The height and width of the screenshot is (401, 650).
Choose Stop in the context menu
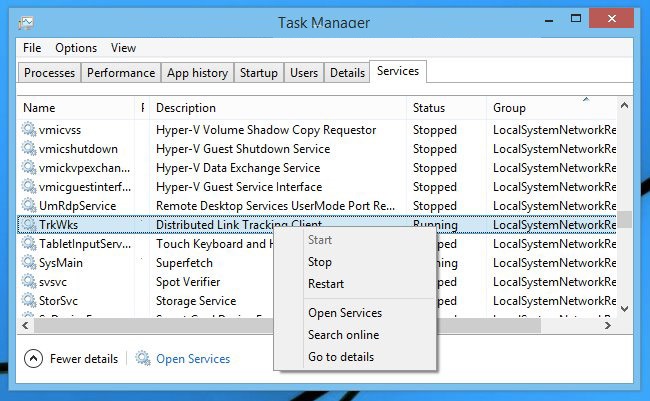coord(320,262)
